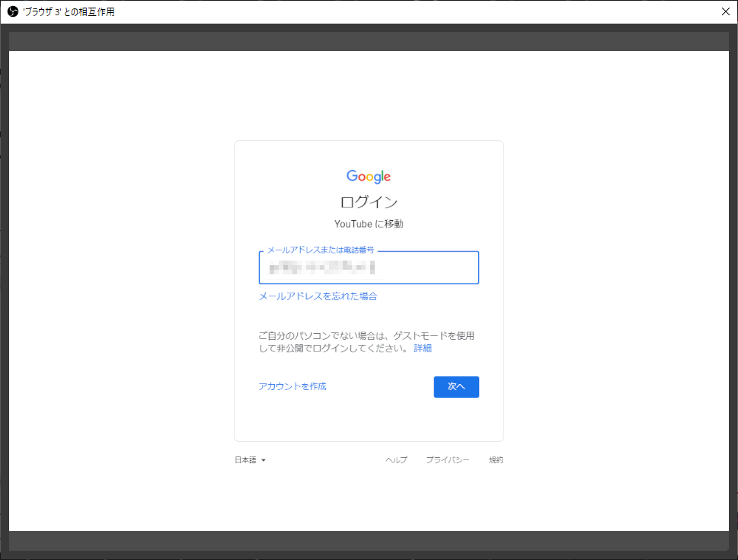Viewport: 738px width, 560px height.
Task: Click the ログイン heading
Action: coord(368,202)
